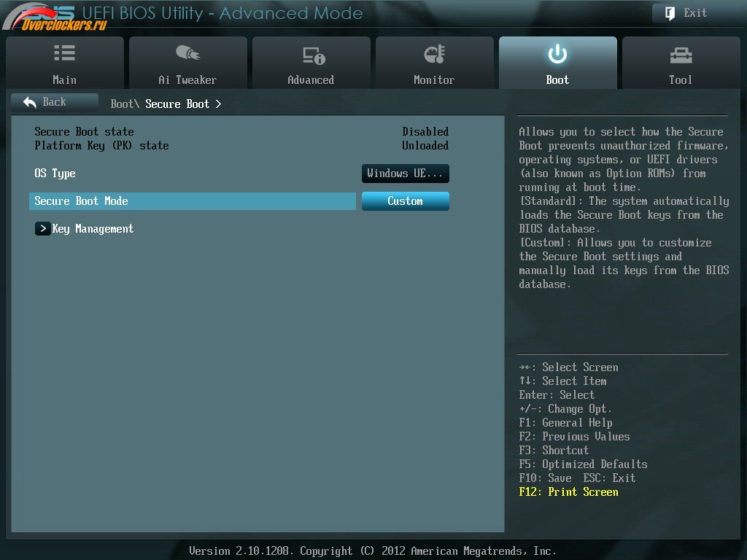Image resolution: width=747 pixels, height=560 pixels.
Task: Click the Platform Key (PK) state label
Action: click(101, 146)
